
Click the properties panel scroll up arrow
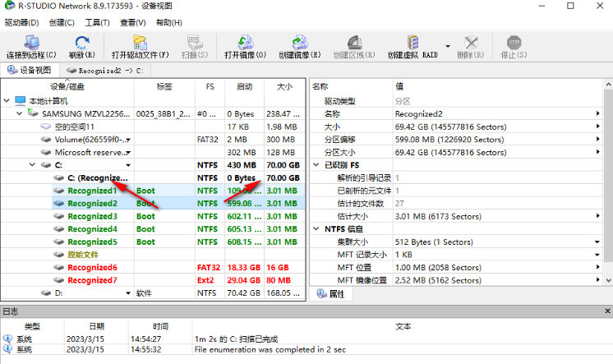click(x=608, y=85)
